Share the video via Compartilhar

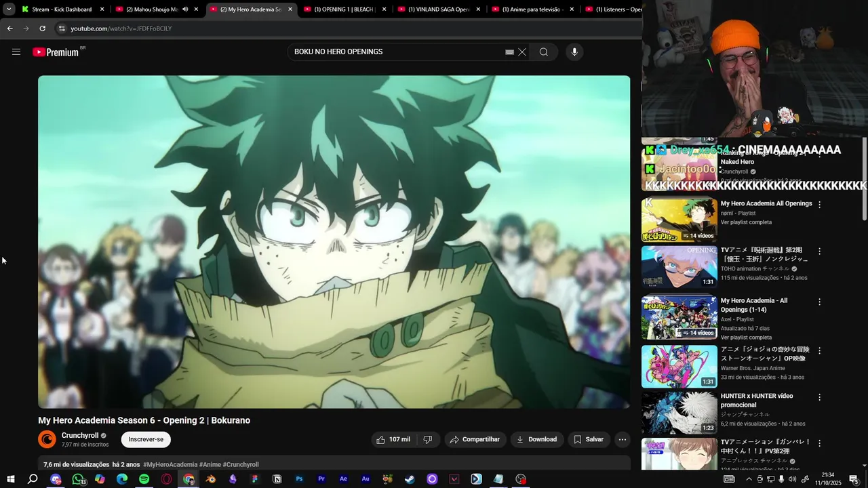[x=475, y=439]
